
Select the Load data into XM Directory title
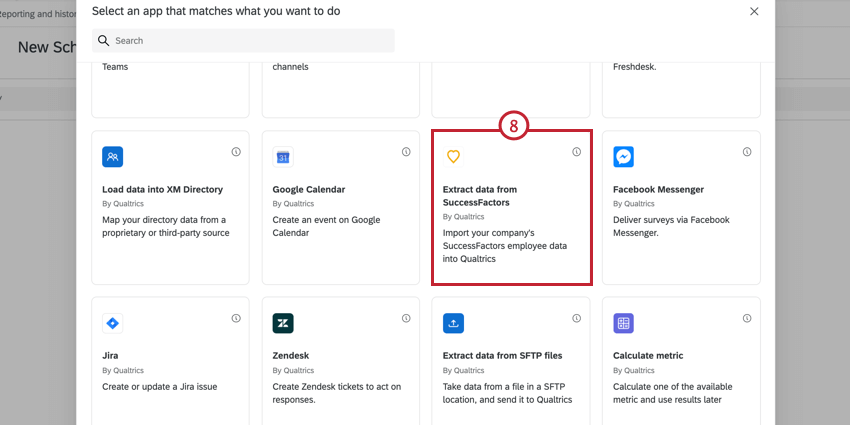163,190
